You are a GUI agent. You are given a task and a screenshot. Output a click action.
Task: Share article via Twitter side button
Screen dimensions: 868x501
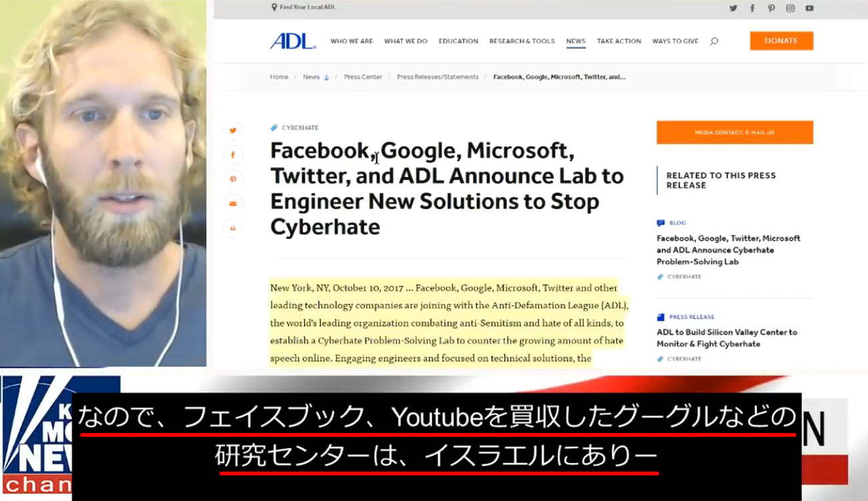tap(233, 131)
